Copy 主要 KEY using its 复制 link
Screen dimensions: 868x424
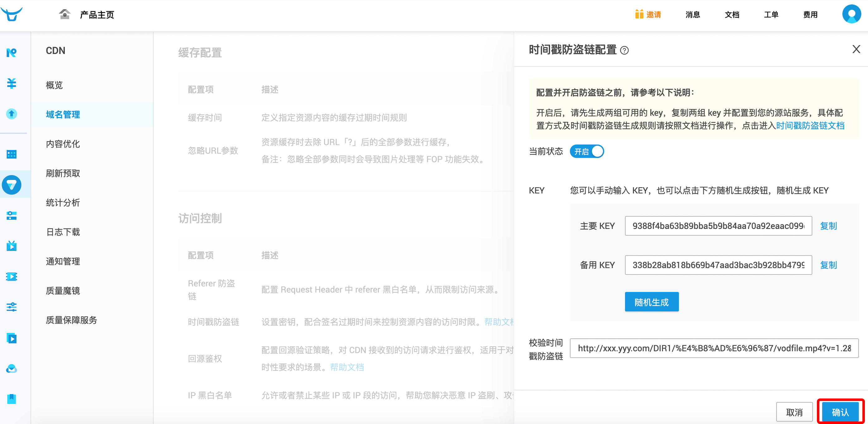coord(828,226)
